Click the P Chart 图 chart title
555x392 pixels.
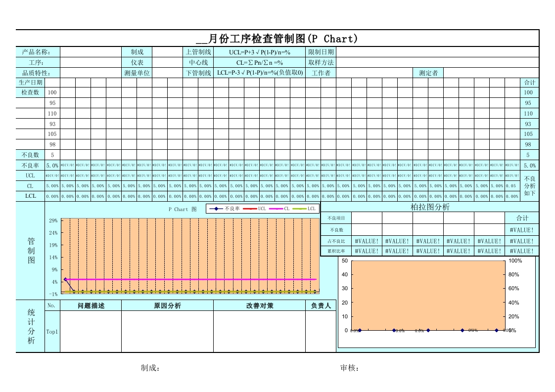pyautogui.click(x=183, y=209)
